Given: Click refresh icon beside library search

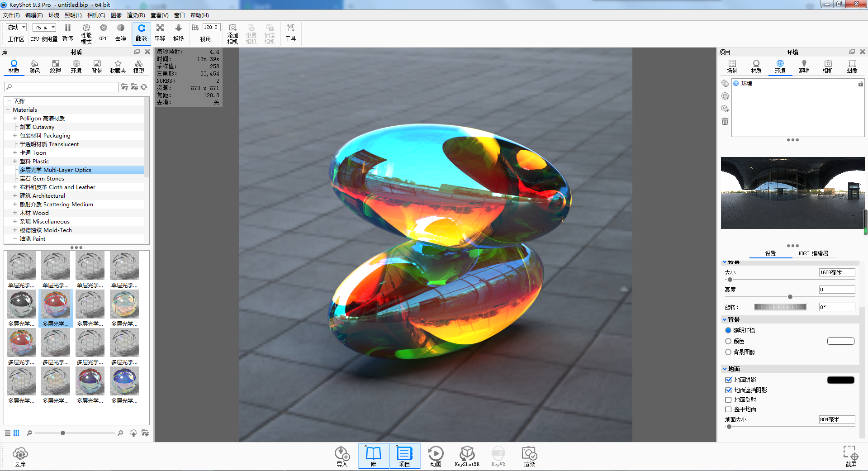Looking at the screenshot, I should tap(144, 87).
